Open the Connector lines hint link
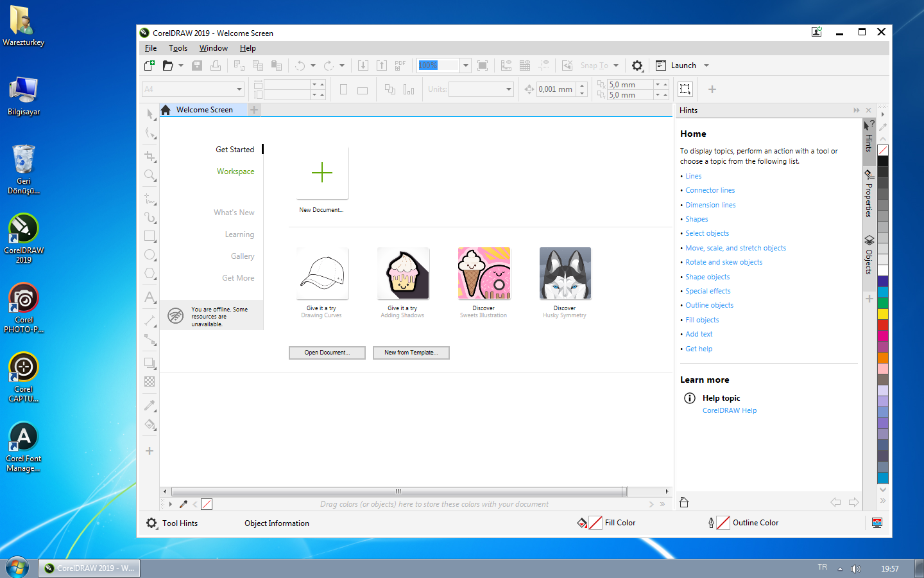Screen dimensions: 924x578 [710, 191]
